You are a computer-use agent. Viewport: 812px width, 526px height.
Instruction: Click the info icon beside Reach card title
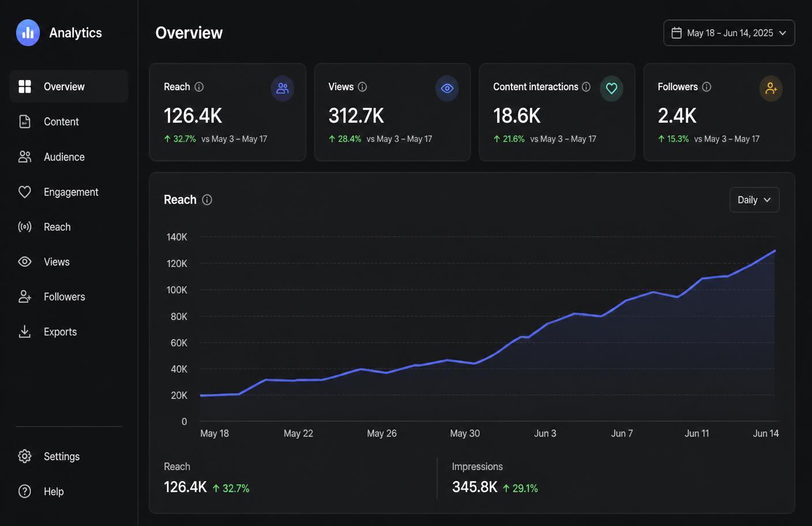tap(199, 87)
